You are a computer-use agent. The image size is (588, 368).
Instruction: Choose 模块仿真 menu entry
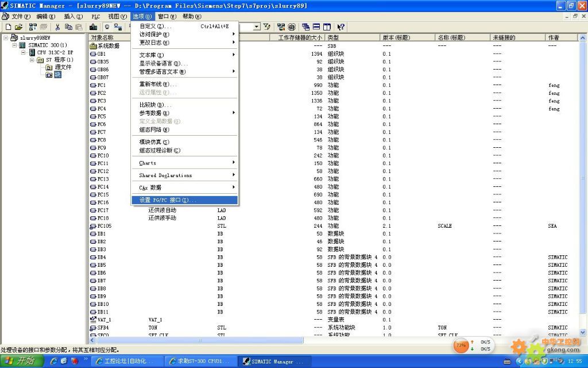(184, 142)
